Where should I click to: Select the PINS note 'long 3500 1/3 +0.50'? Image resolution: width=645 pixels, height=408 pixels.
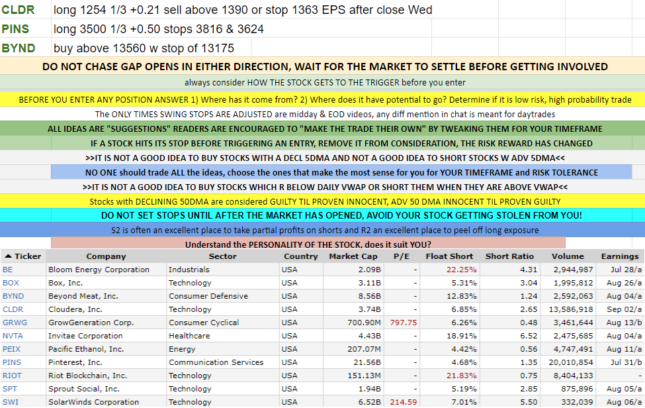tap(158, 29)
